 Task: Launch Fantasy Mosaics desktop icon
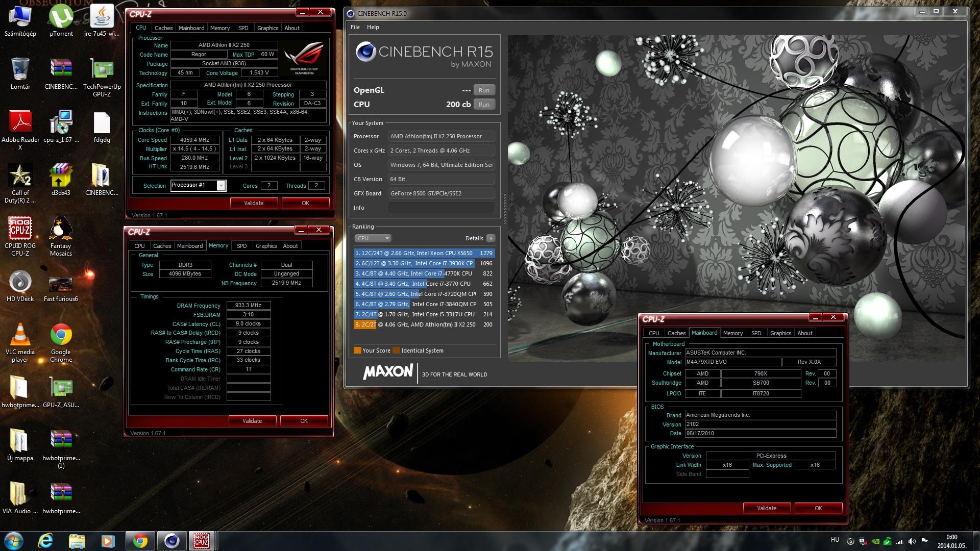[x=61, y=236]
